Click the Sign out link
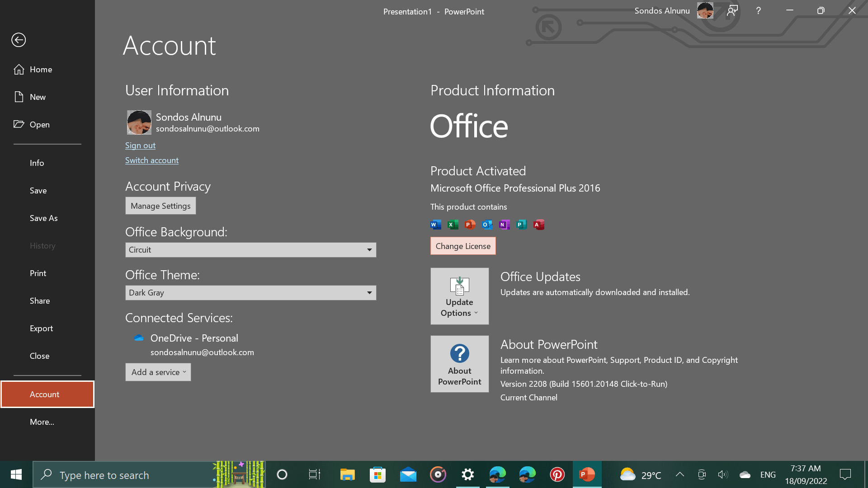Screen dimensions: 868x488 coord(140,145)
